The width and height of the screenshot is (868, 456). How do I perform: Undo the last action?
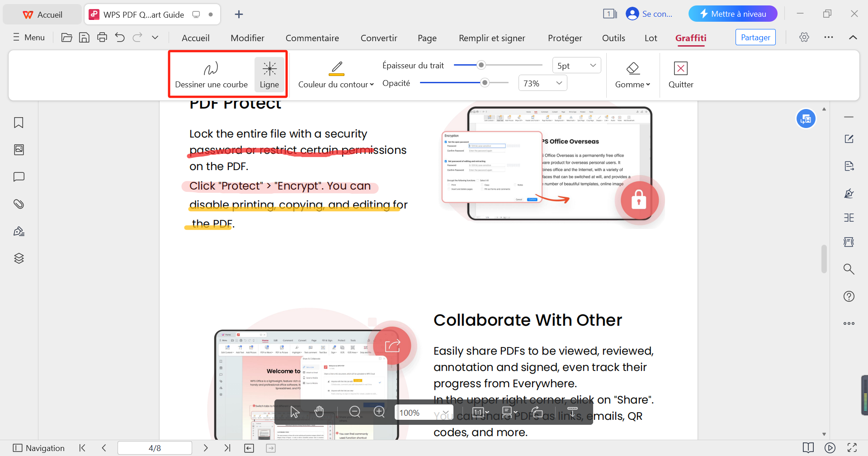pos(120,38)
